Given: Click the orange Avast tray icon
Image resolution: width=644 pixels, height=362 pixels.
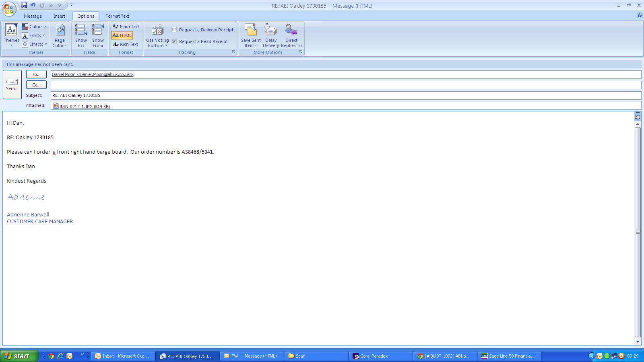Looking at the screenshot, I should [x=621, y=356].
